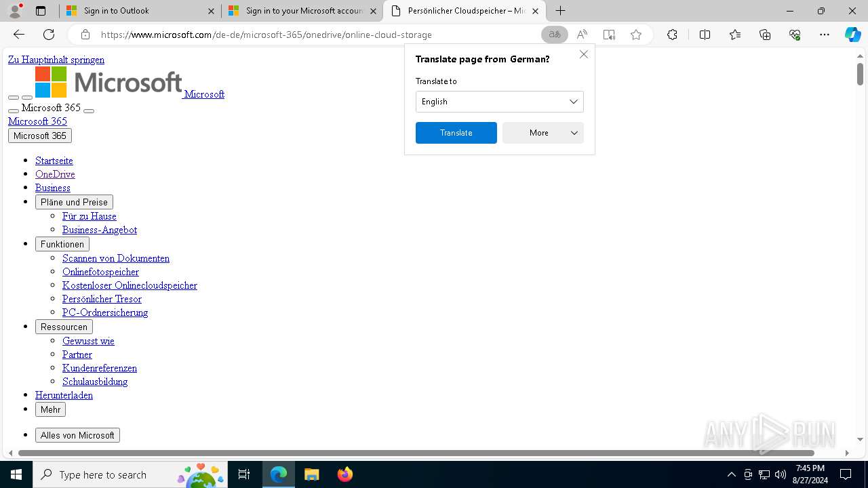Image resolution: width=868 pixels, height=488 pixels.
Task: Launch Firefox from the taskbar
Action: point(344,474)
